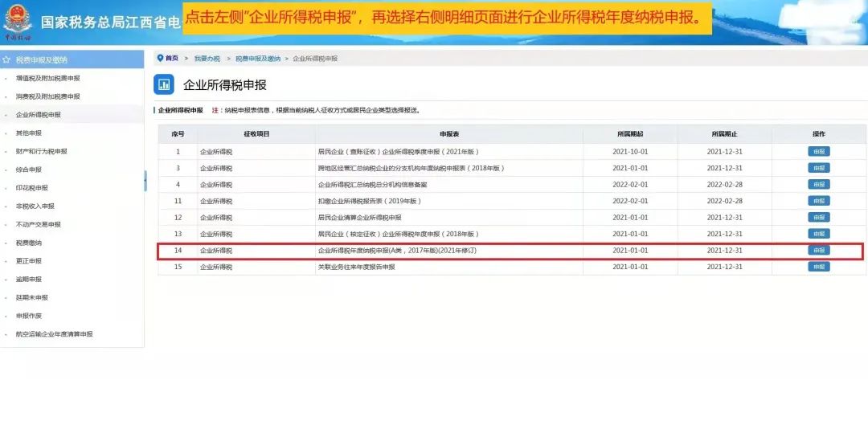Image resolution: width=868 pixels, height=425 pixels.
Task: Select 更正申报 from the left menu
Action: (x=28, y=261)
